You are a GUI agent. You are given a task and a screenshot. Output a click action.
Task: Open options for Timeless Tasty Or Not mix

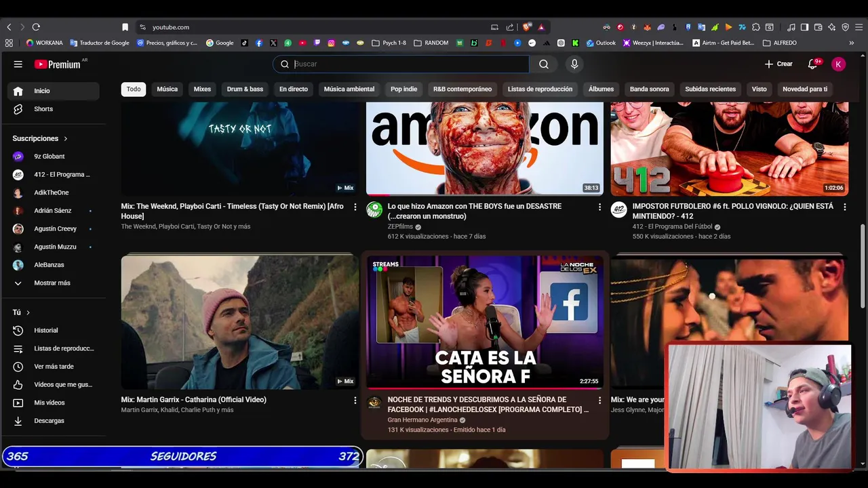(355, 207)
